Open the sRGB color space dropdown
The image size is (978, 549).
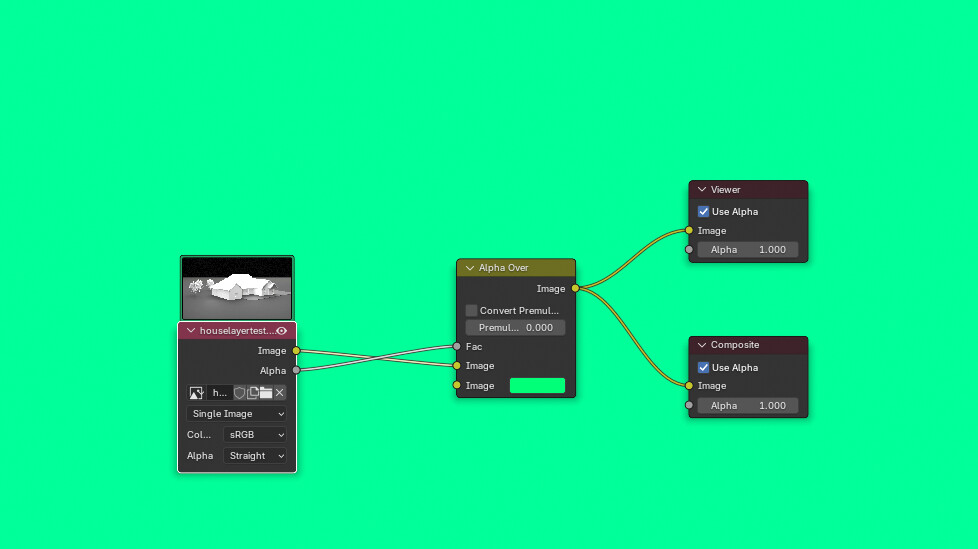255,435
